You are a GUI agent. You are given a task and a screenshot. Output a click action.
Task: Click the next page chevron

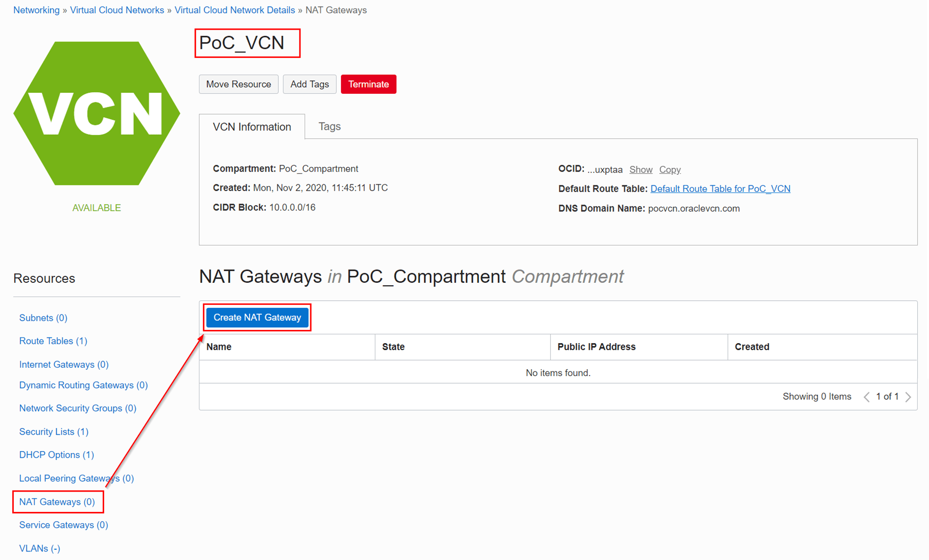[909, 396]
